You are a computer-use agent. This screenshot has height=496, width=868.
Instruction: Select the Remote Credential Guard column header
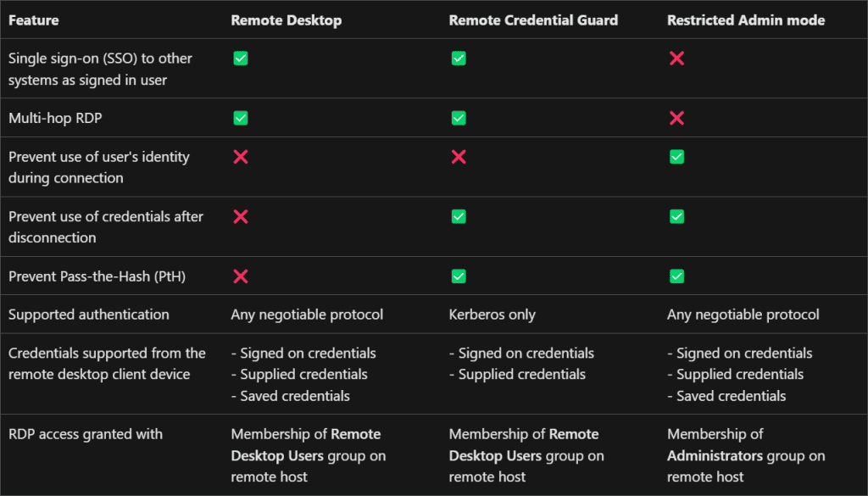[x=533, y=20]
